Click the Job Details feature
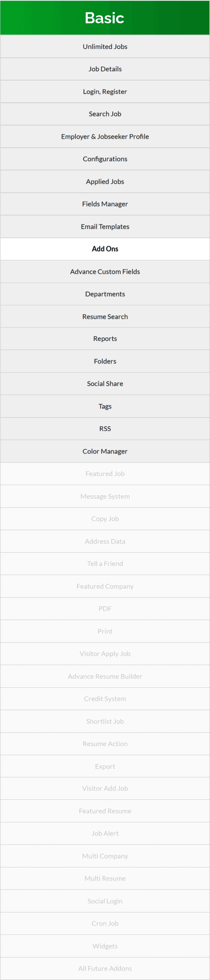210x980 pixels. click(105, 69)
